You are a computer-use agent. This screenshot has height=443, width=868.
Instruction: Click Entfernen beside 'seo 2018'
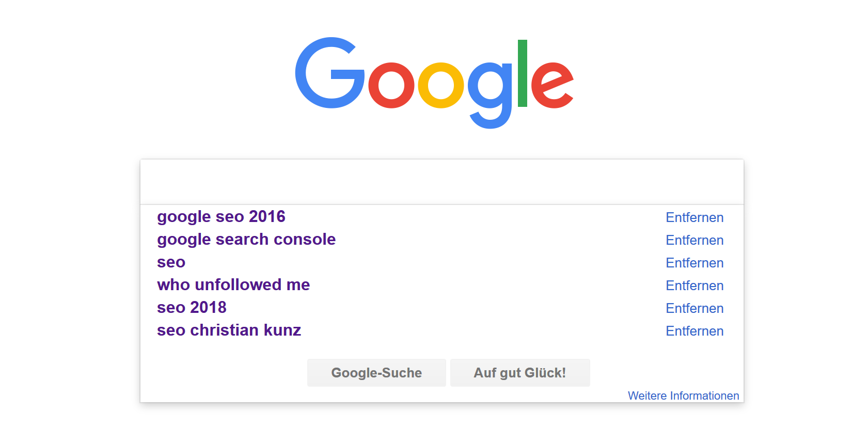(x=695, y=308)
